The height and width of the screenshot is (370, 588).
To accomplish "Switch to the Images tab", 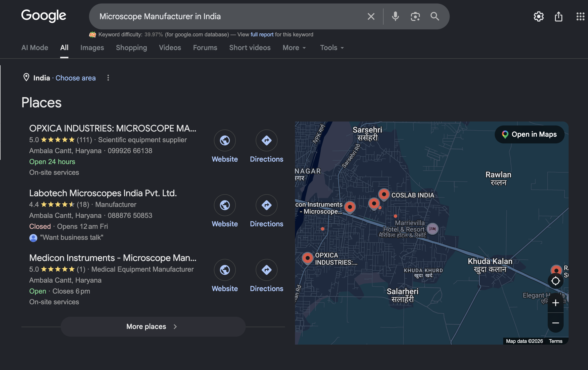I will point(92,48).
